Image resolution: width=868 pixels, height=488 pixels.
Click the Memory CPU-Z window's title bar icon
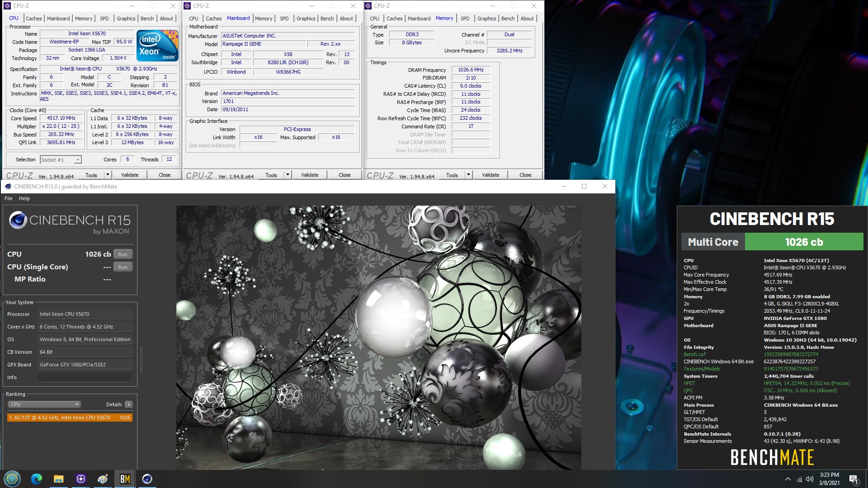[368, 6]
